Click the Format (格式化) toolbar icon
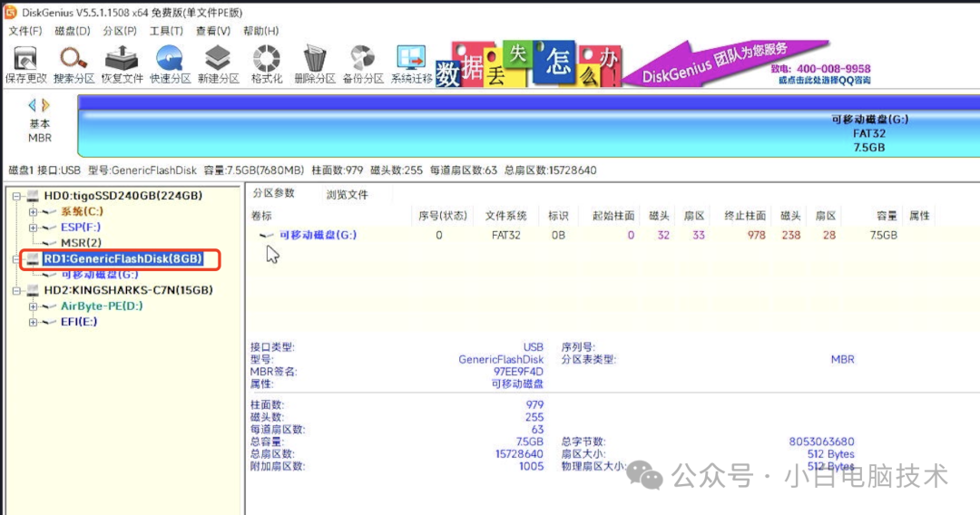The width and height of the screenshot is (980, 515). (x=266, y=64)
